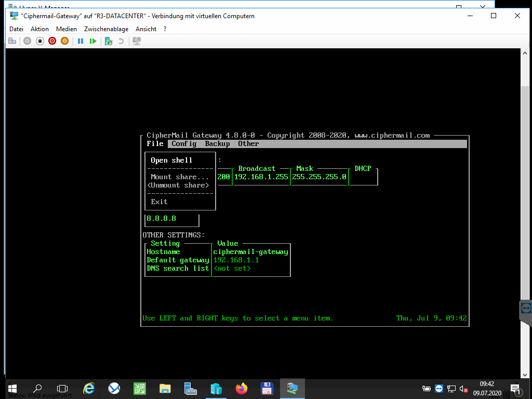Launch Firefox from the taskbar

(x=242, y=388)
